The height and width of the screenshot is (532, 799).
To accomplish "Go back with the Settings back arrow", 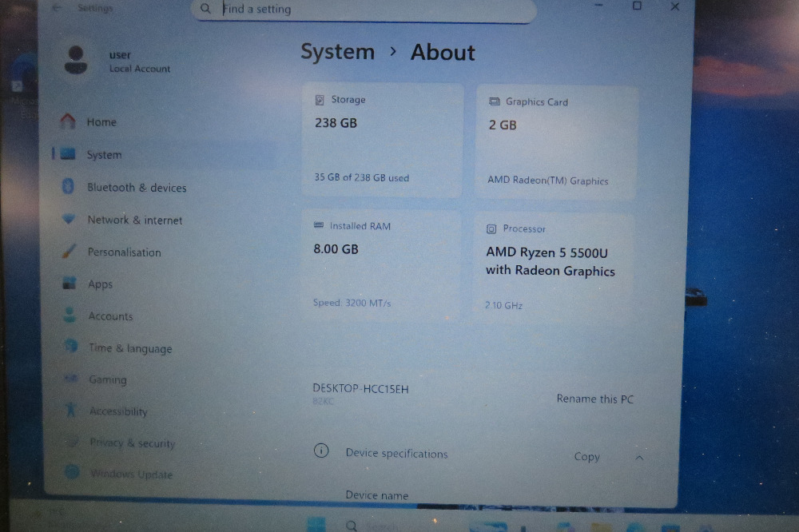I will click(57, 8).
